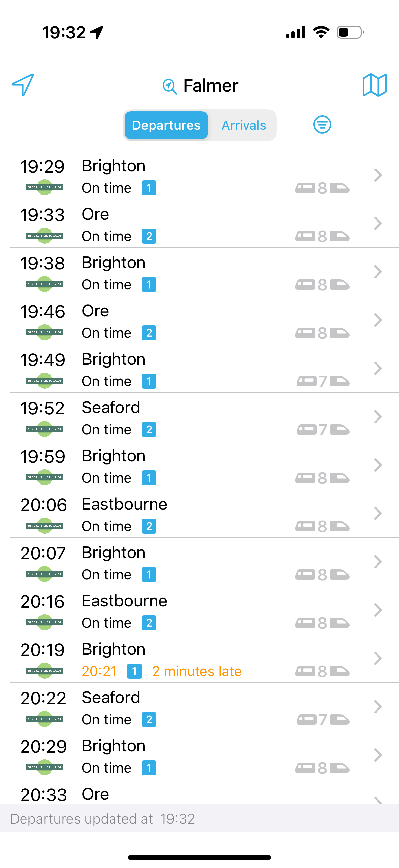Switch to the Arrivals tab

(x=244, y=125)
